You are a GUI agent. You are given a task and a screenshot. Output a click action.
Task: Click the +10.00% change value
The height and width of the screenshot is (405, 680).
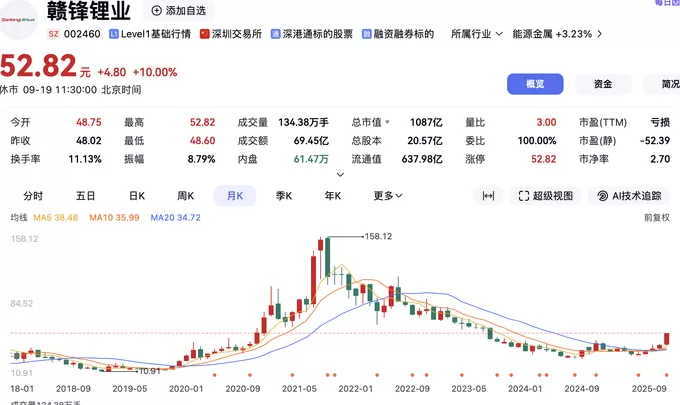pyautogui.click(x=155, y=72)
